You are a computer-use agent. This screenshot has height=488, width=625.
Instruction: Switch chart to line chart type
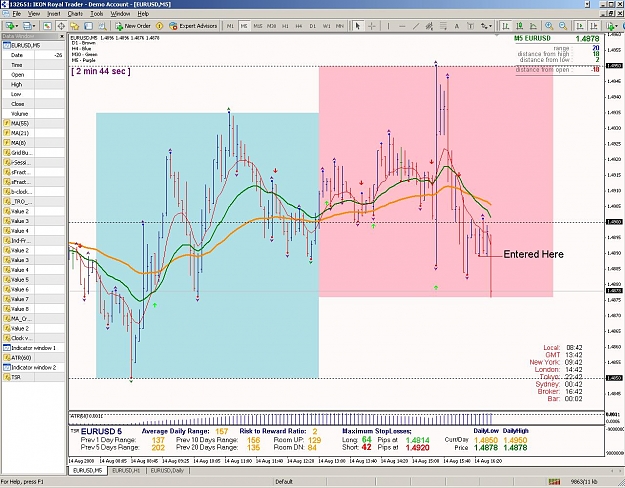pos(533,26)
